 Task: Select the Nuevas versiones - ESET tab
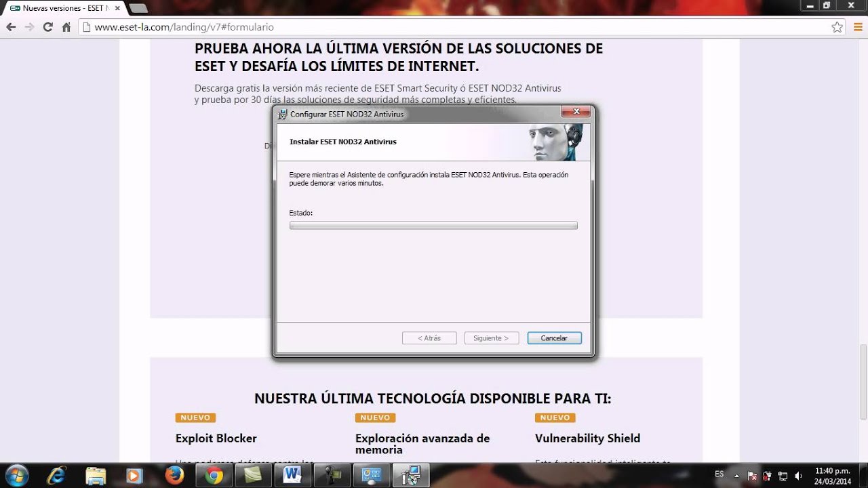64,8
